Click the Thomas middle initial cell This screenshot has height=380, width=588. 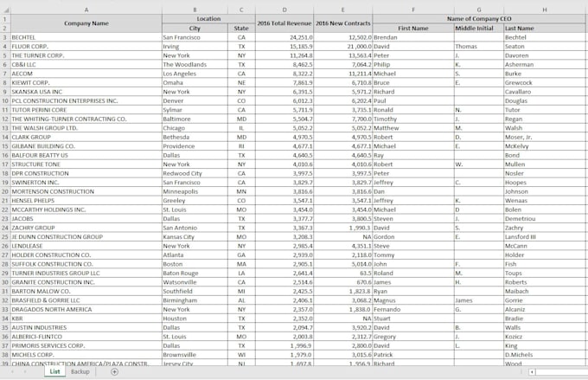click(x=479, y=47)
